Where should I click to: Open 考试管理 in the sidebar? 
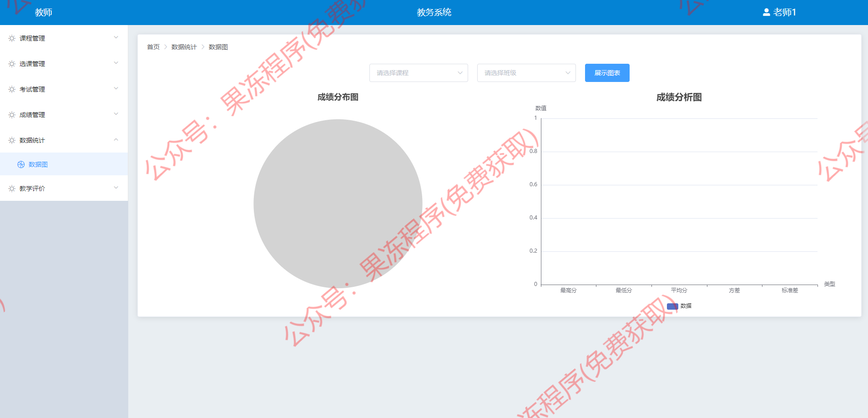64,89
